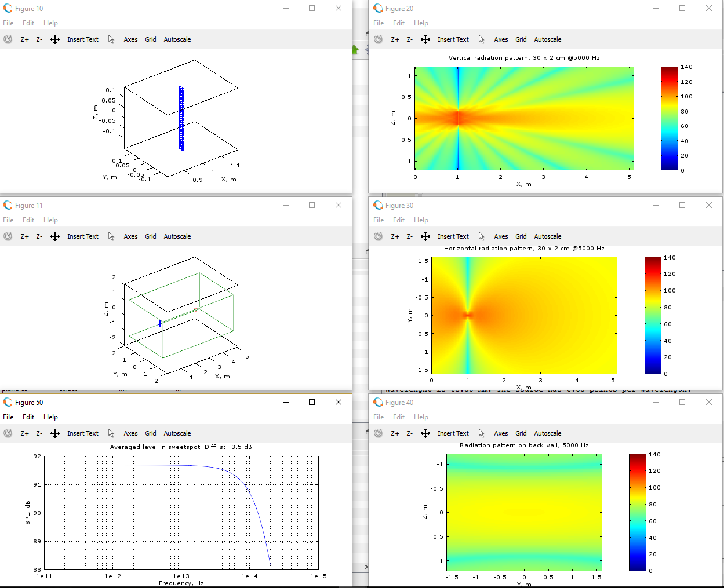Toggle Grid in Figure 10 toolbar
Image resolution: width=724 pixels, height=588 pixels.
(151, 39)
